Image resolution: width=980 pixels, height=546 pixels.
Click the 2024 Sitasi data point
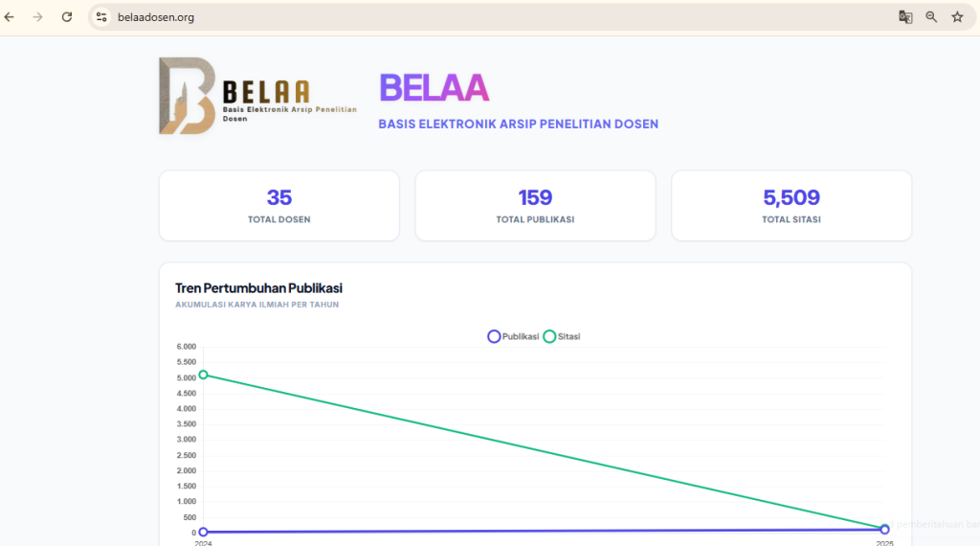tap(203, 375)
